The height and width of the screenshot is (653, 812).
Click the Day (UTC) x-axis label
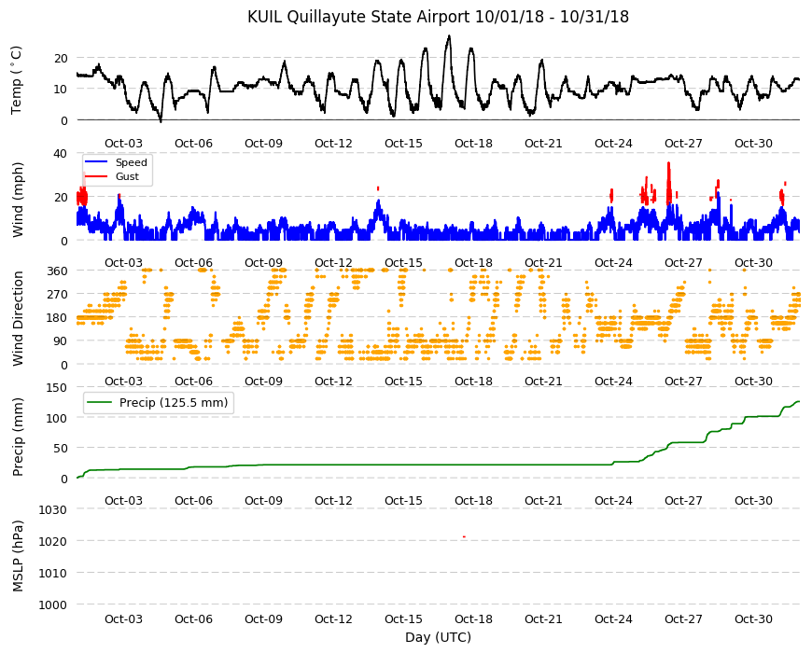coord(438,637)
